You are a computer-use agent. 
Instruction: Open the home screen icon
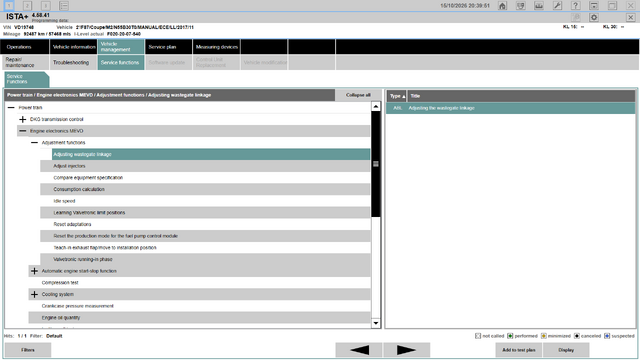502,6
